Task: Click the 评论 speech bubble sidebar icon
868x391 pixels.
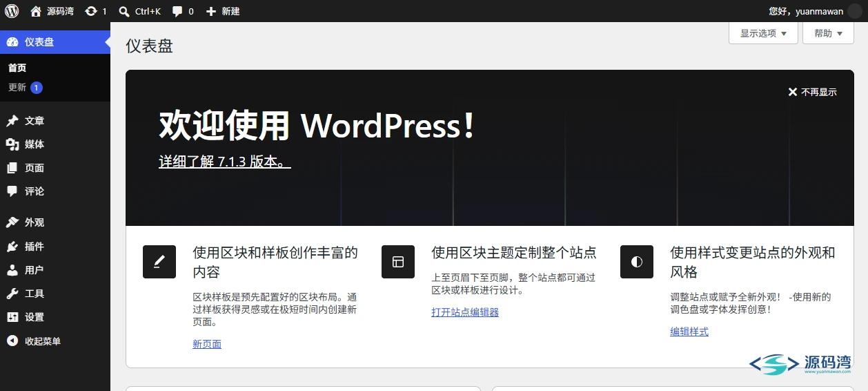Action: (x=12, y=191)
